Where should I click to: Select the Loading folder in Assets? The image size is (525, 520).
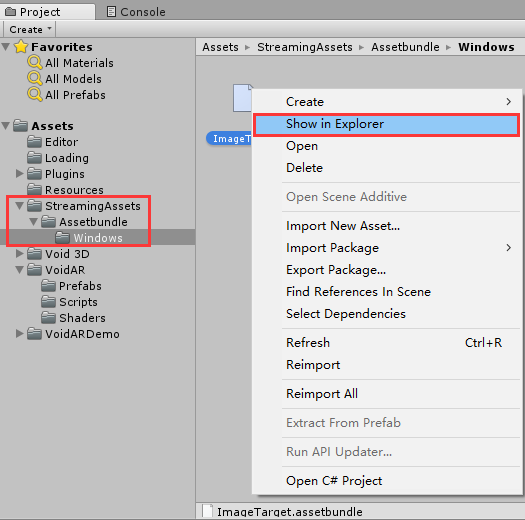click(x=67, y=158)
